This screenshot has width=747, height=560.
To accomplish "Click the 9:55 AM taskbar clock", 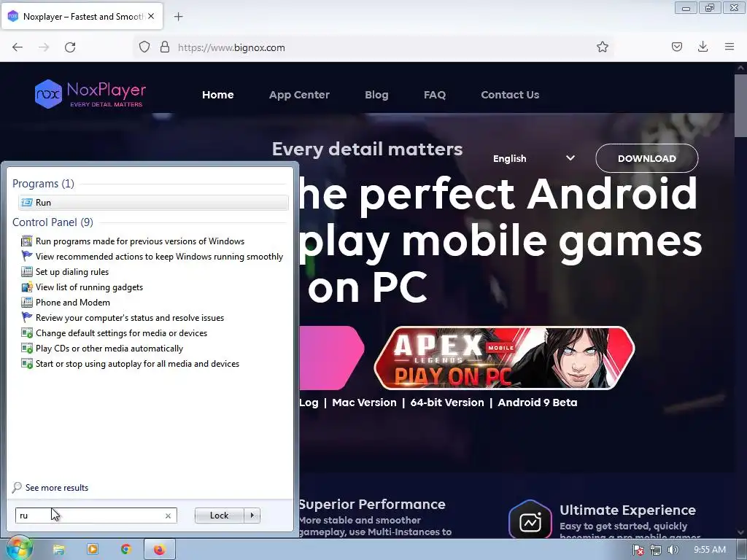I will point(709,550).
